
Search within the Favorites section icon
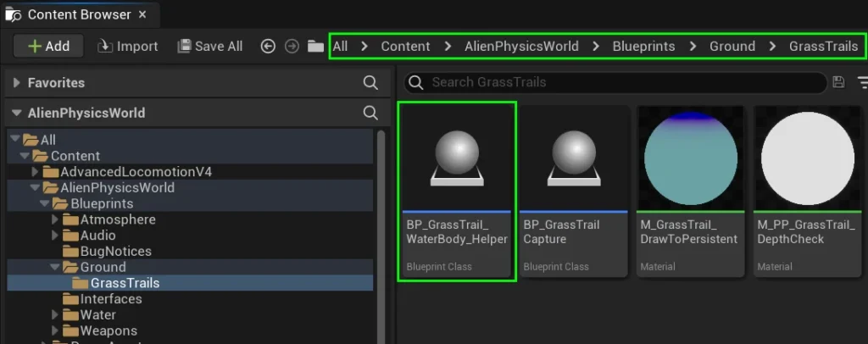click(370, 82)
